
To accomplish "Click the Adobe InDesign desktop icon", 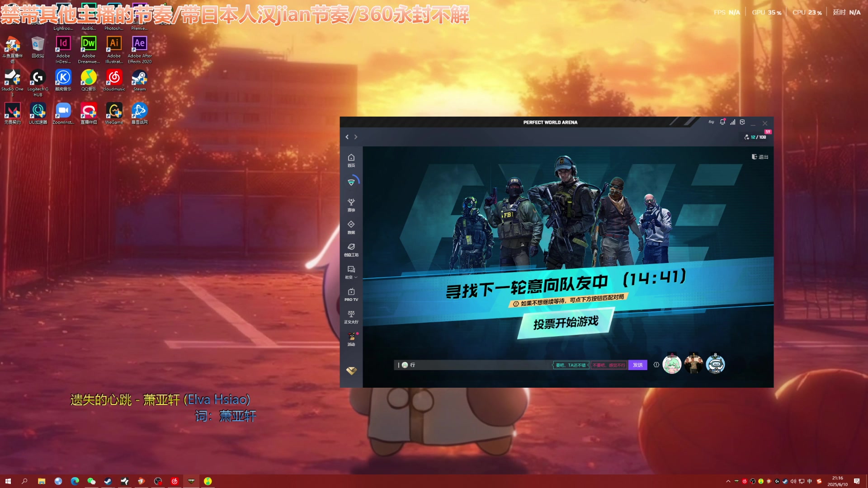I will [63, 50].
